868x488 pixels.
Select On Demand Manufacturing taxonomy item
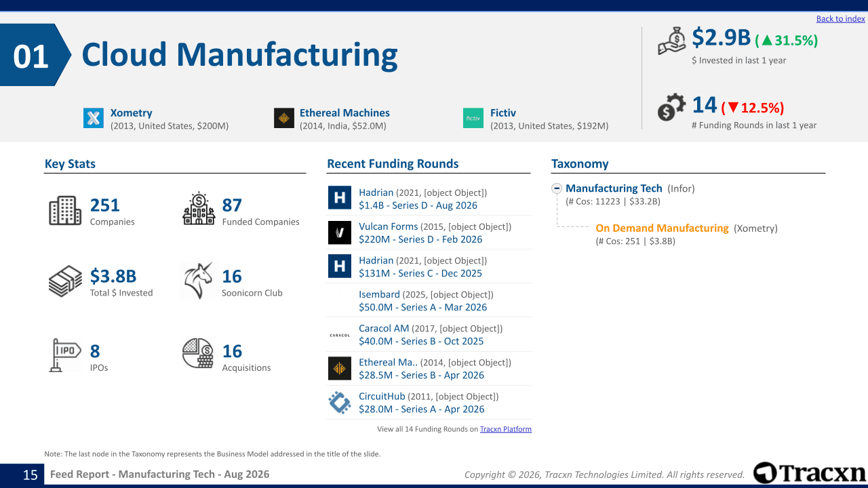(x=662, y=228)
